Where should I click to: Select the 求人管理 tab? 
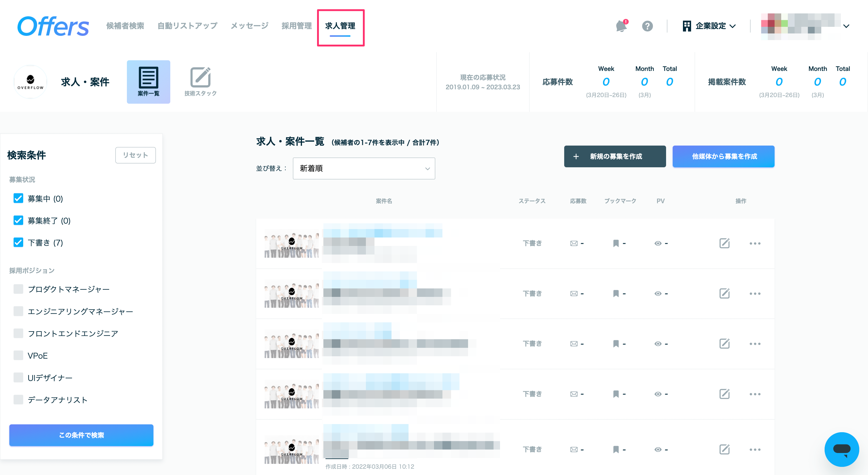tap(340, 26)
